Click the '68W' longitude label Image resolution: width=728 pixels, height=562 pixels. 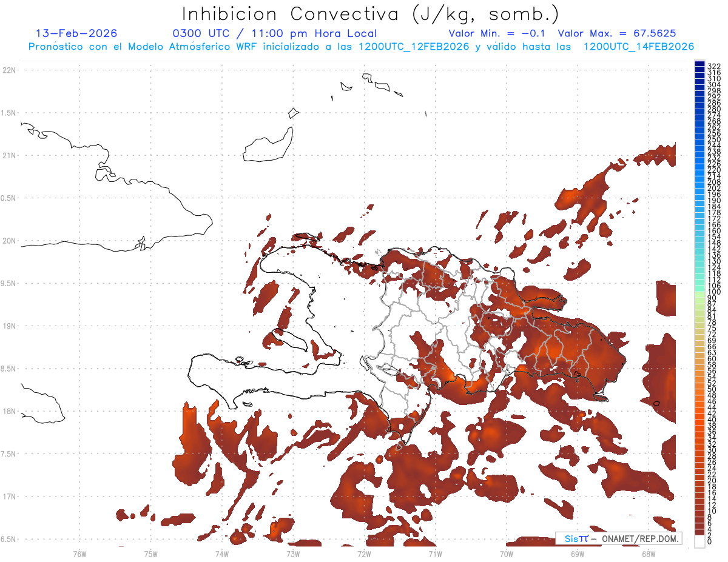649,554
